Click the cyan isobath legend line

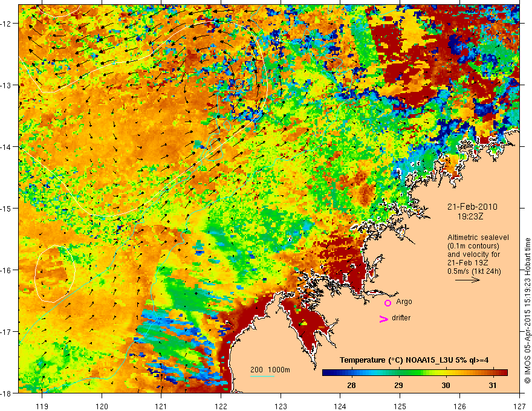click(x=262, y=376)
